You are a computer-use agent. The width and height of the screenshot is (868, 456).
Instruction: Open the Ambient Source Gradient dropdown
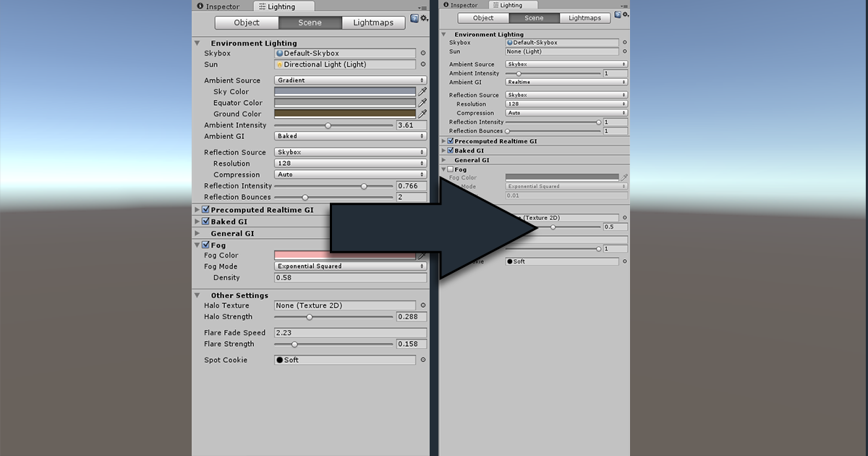tap(350, 80)
